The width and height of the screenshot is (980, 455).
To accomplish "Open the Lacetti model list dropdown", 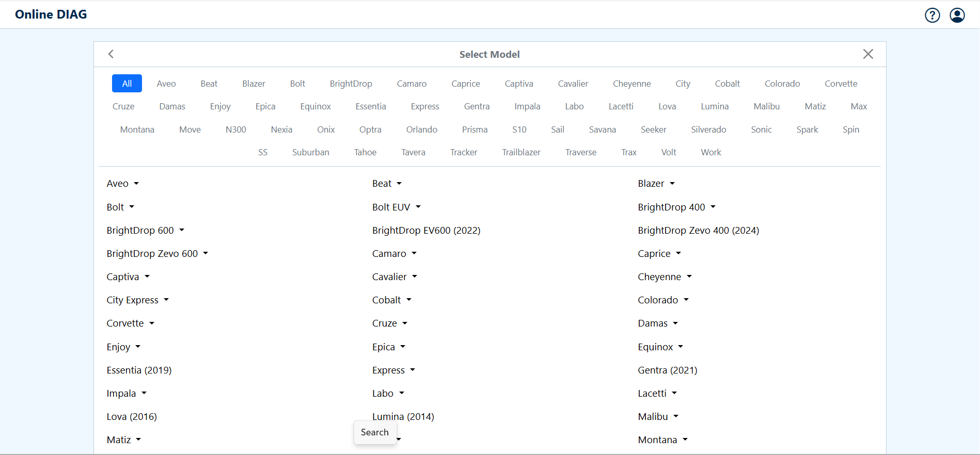I will (657, 393).
